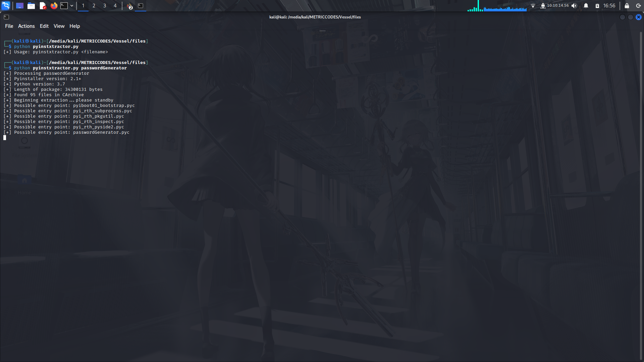644x362 pixels.
Task: Open the window menu via titlebar terminal icon
Action: (6, 17)
